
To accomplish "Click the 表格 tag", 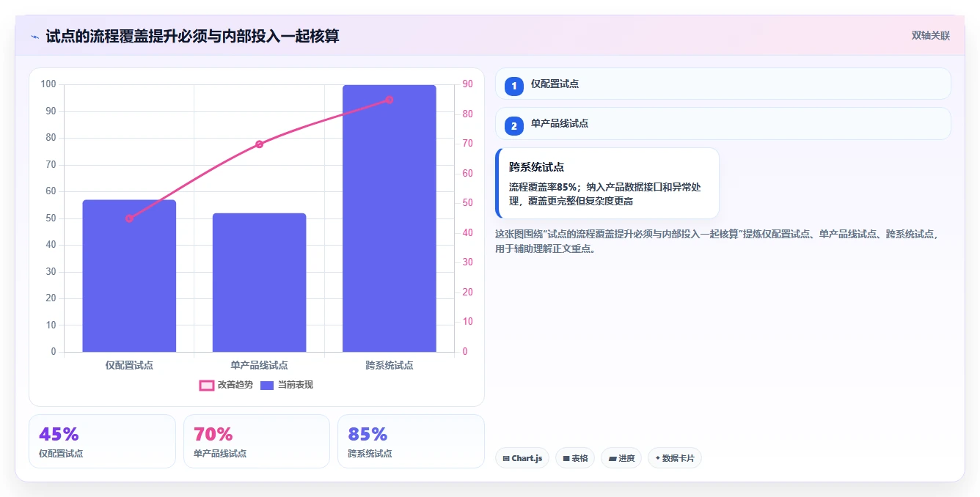I will (575, 458).
